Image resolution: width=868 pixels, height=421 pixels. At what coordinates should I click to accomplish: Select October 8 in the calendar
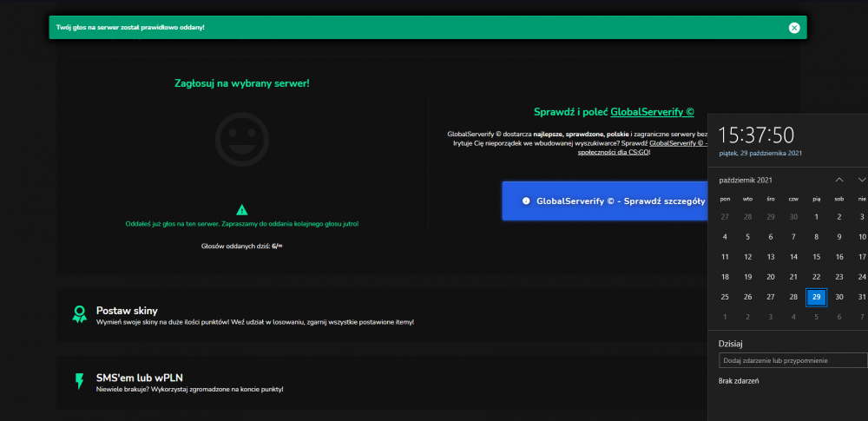coord(817,237)
